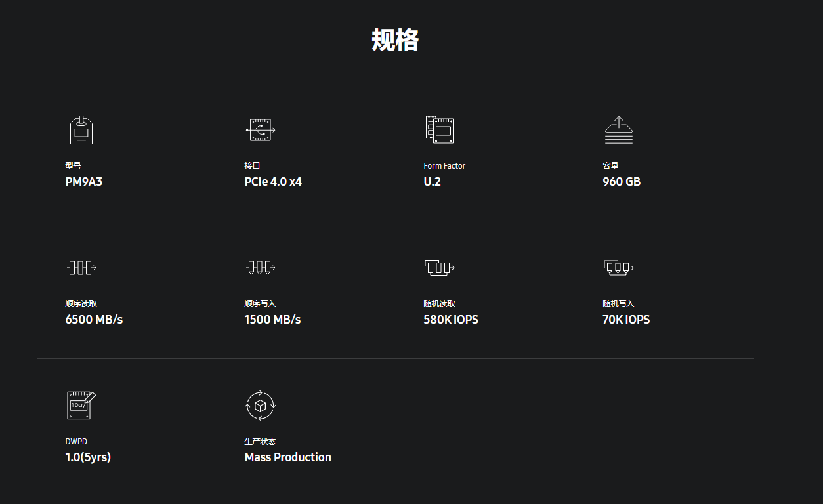The image size is (823, 504).
Task: Click the DWPD 1 Day notepad icon
Action: coord(81,406)
